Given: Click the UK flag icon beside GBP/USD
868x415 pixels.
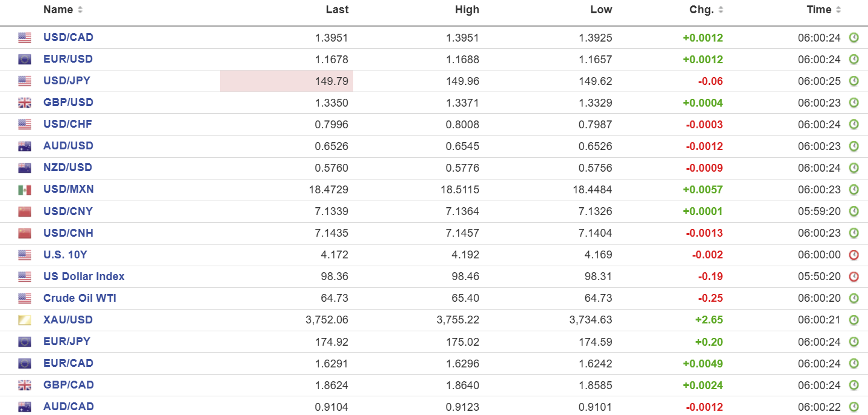Looking at the screenshot, I should (25, 103).
